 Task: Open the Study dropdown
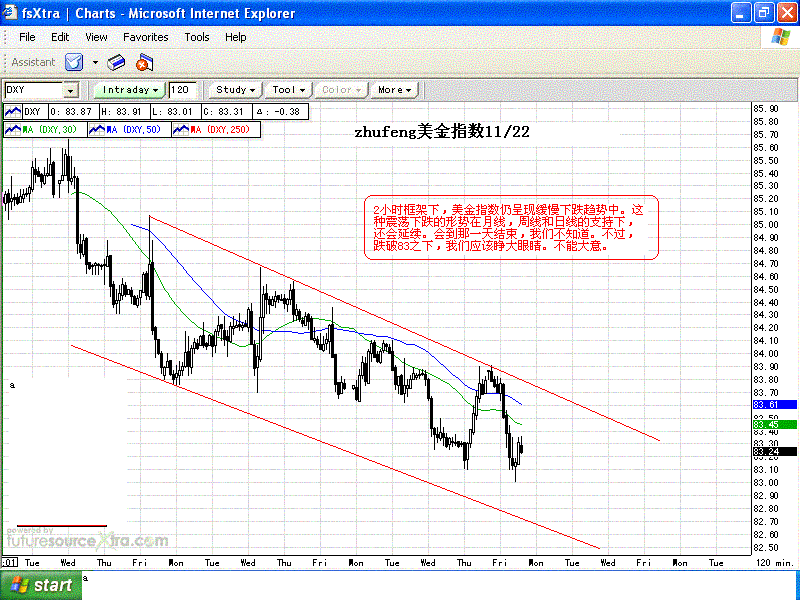tap(235, 90)
